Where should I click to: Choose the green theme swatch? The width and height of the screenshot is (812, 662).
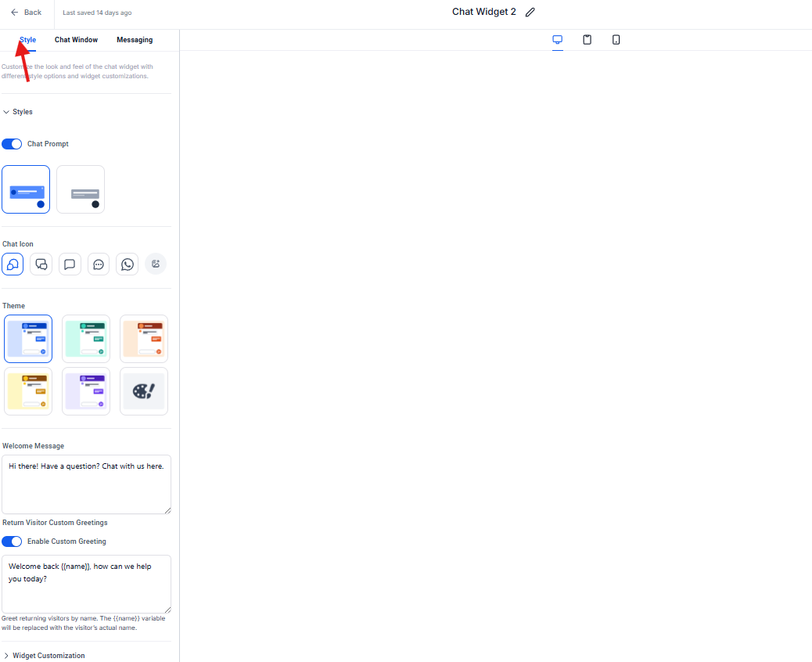point(86,339)
